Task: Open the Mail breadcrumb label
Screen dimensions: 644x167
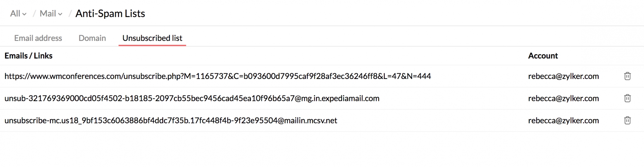Action: coord(48,14)
